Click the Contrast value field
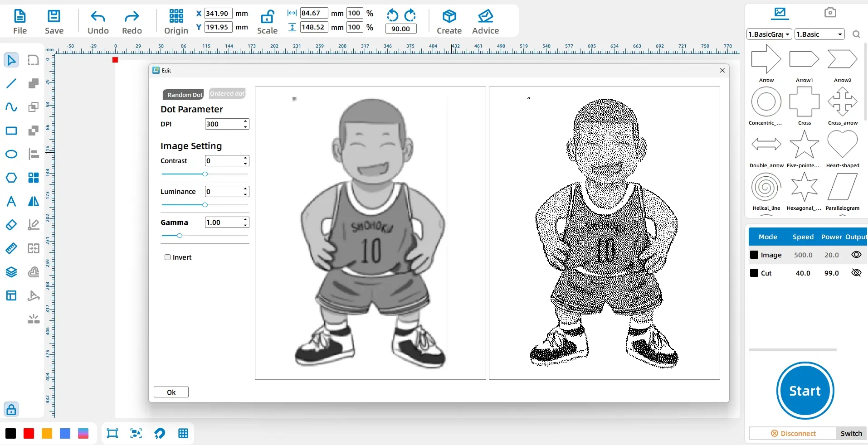Viewport: 868px width, 445px height. click(x=227, y=161)
